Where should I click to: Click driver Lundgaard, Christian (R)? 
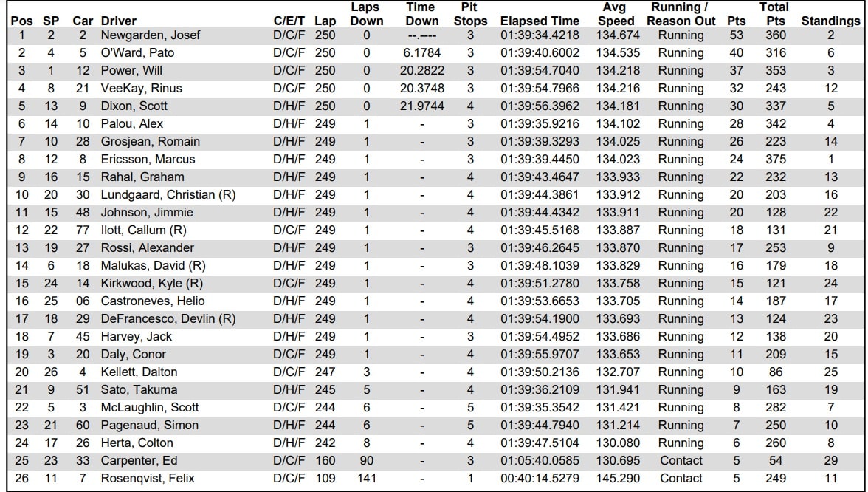[168, 194]
